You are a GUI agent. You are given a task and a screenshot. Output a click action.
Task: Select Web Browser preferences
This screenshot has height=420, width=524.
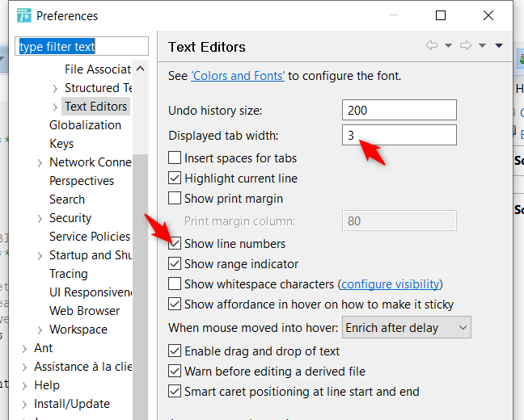84,311
